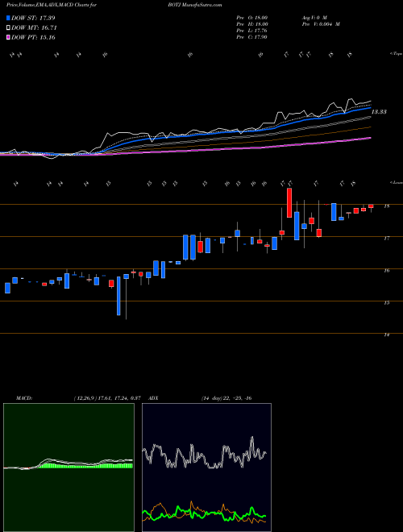Click the magenta DOW PT legend swatch
This screenshot has width=403, height=532.
click(x=9, y=37)
